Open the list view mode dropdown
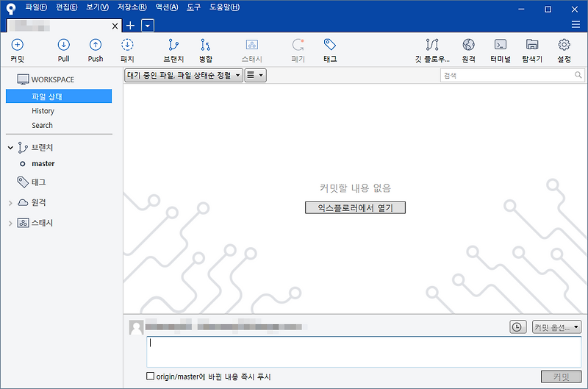588x389 pixels. coord(255,76)
